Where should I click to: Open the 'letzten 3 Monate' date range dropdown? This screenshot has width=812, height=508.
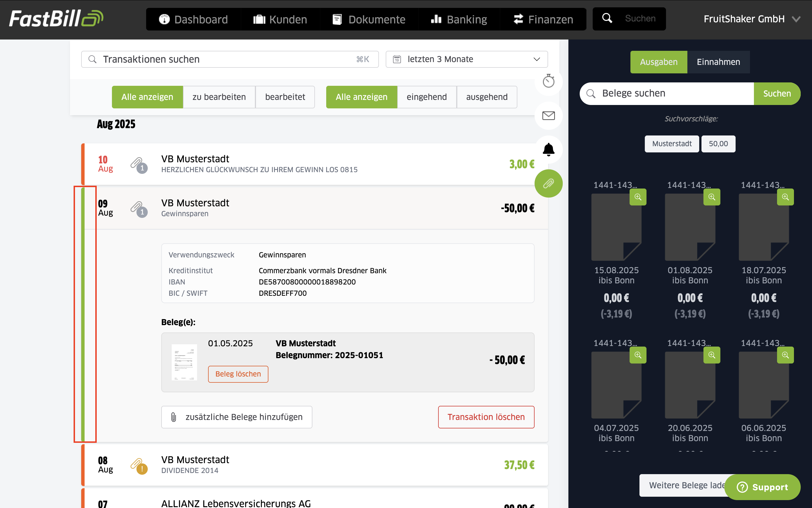coord(467,59)
